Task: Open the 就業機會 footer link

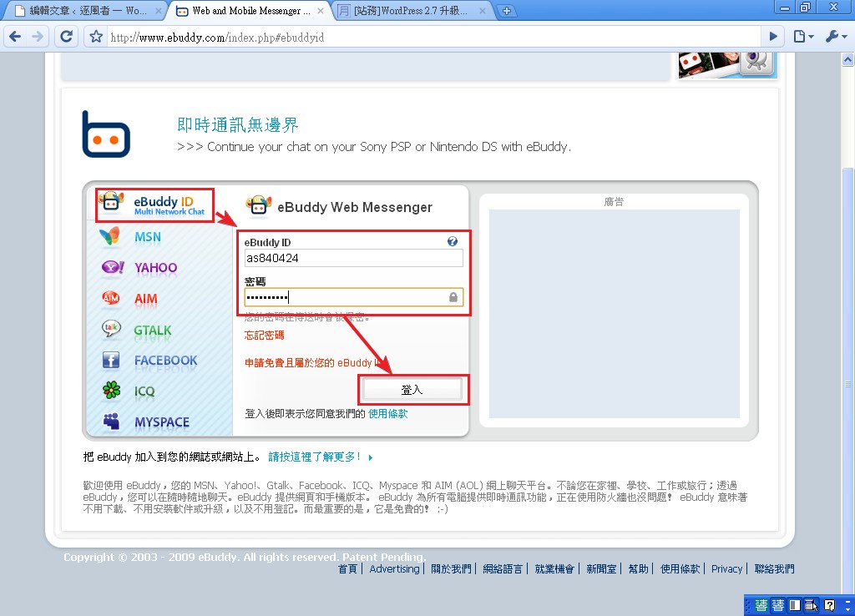Action: coord(554,569)
